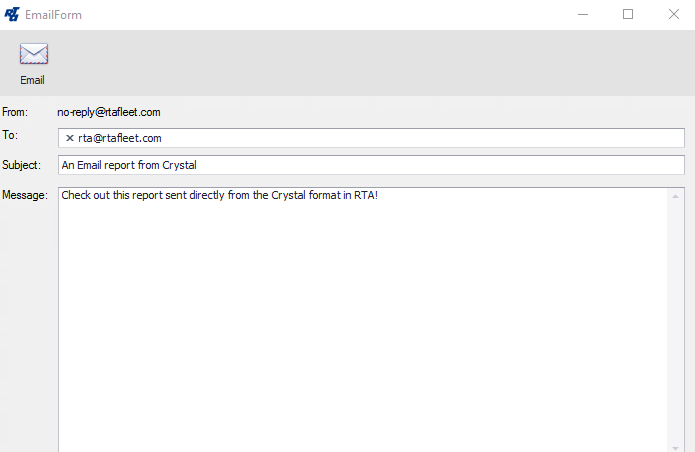
Task: Select the rta@rtafleet.com recipient chip
Action: pos(120,138)
